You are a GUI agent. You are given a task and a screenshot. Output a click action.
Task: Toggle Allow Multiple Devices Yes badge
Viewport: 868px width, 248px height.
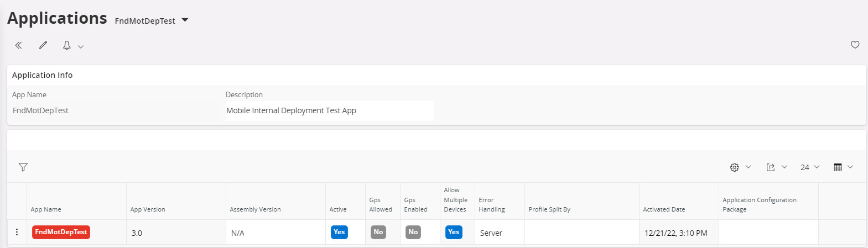454,232
